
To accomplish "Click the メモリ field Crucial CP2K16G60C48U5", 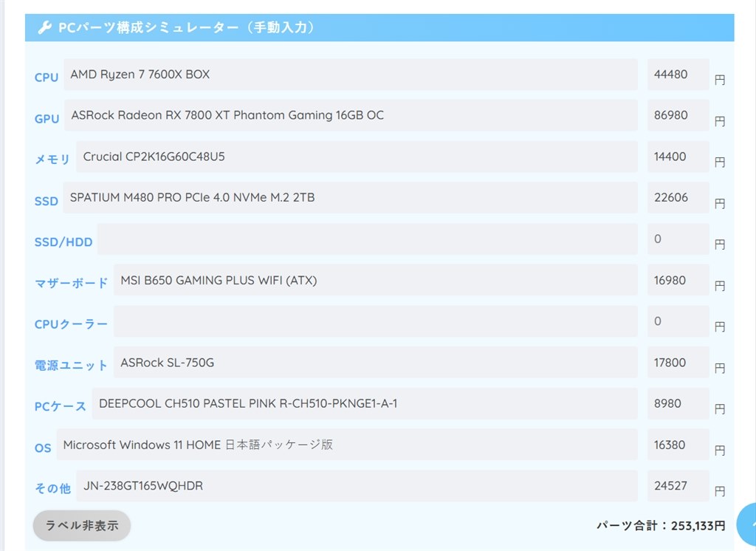I will click(357, 157).
